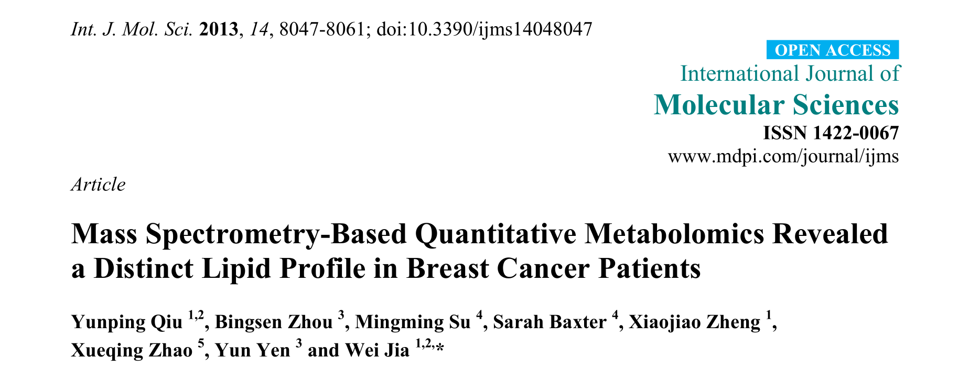Select corresponding author Wei Jia
Screen dimensions: 980x368
[x=377, y=350]
